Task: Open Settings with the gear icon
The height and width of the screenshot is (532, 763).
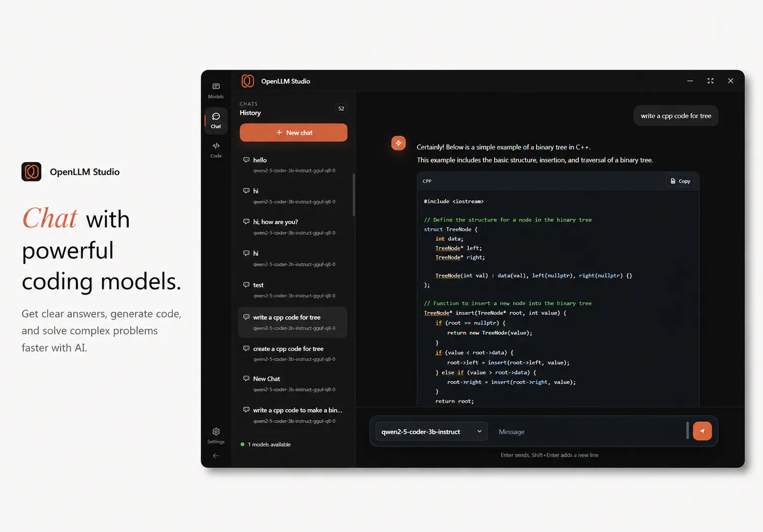Action: pos(216,431)
